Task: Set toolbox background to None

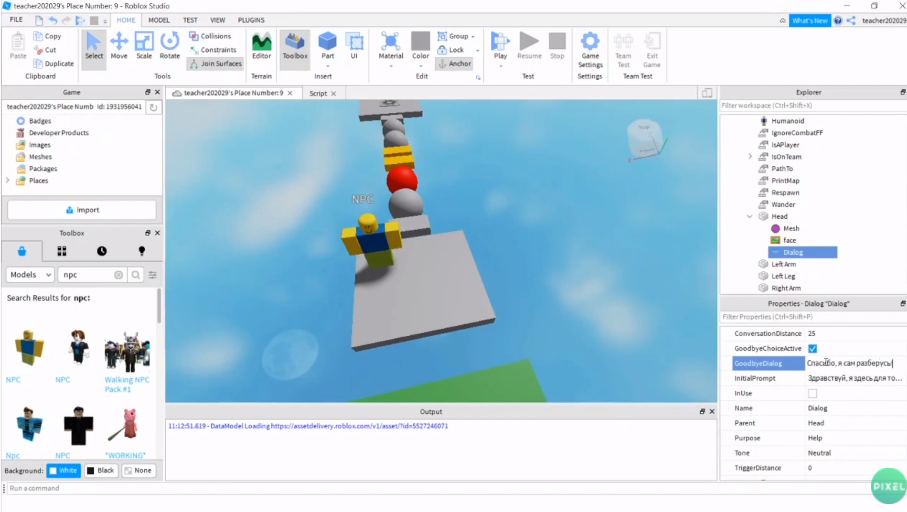Action: 138,470
